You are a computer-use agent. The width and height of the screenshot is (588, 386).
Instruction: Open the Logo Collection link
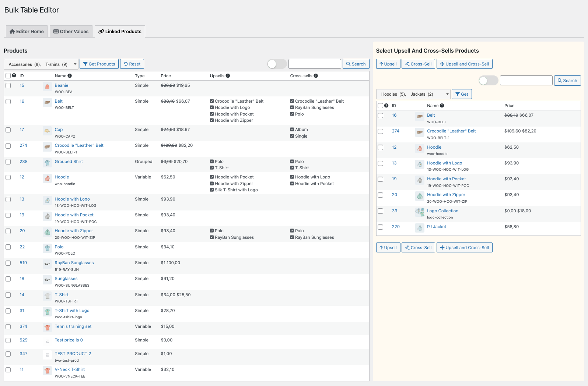click(x=442, y=211)
